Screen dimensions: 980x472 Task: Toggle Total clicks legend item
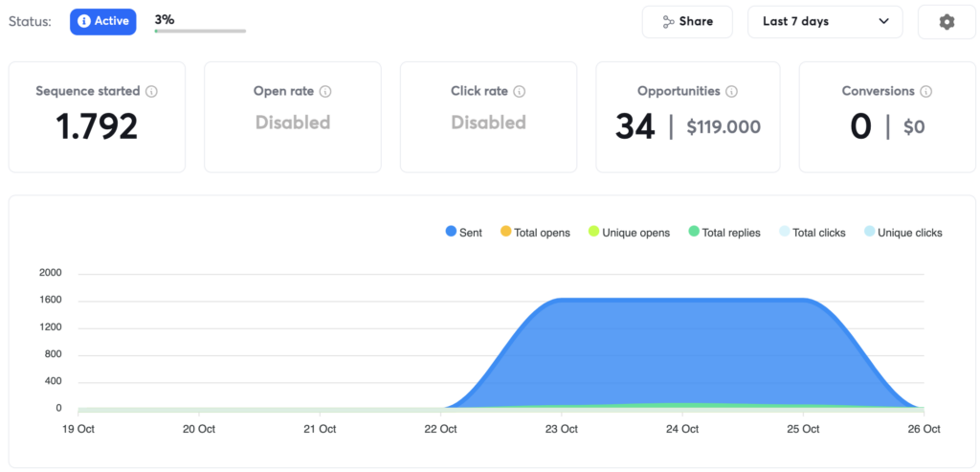813,233
